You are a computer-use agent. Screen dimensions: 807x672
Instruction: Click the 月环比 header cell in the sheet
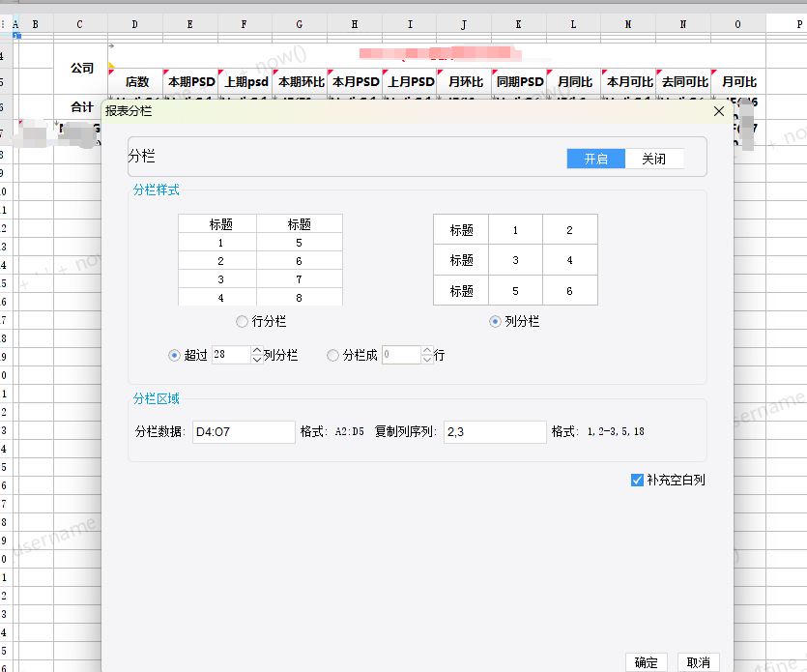[465, 81]
